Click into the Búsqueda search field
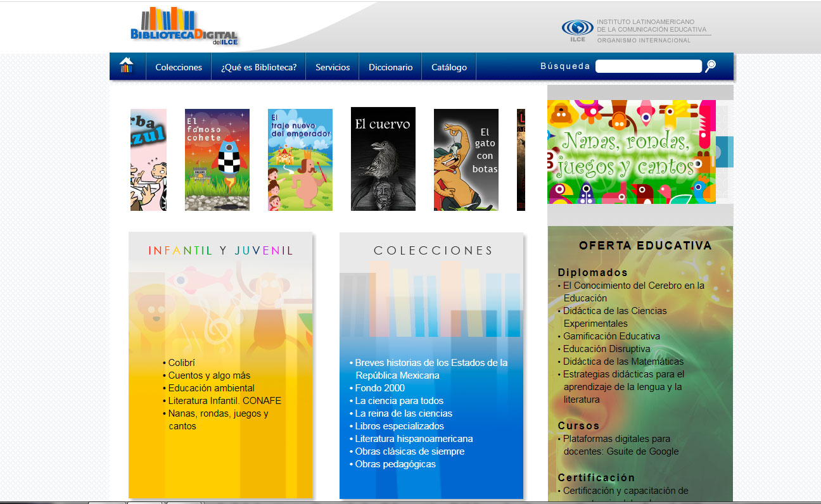Image resolution: width=821 pixels, height=504 pixels. (648, 66)
